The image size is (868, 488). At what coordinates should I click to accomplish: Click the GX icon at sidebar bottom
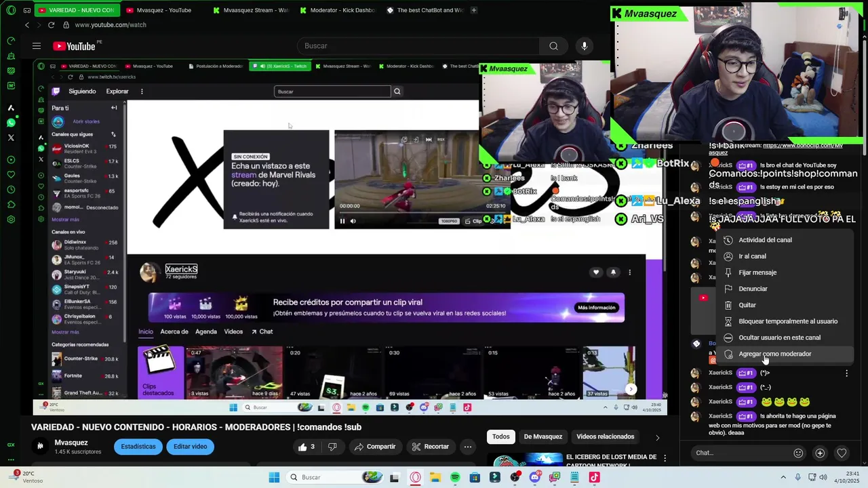(x=11, y=445)
